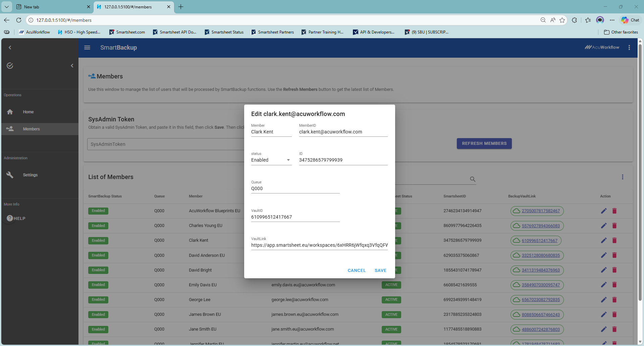This screenshot has width=644, height=346.
Task: Click the pencil edit icon for George Lee
Action: click(x=604, y=300)
